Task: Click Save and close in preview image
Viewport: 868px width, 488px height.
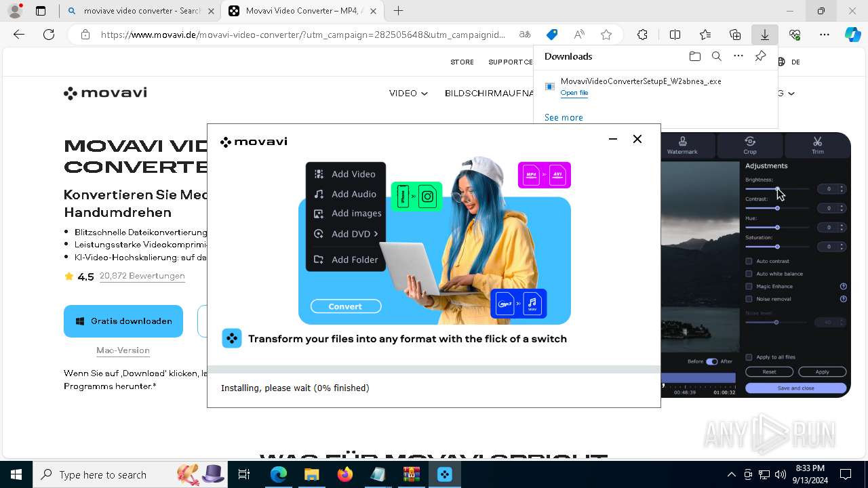Action: pos(796,388)
